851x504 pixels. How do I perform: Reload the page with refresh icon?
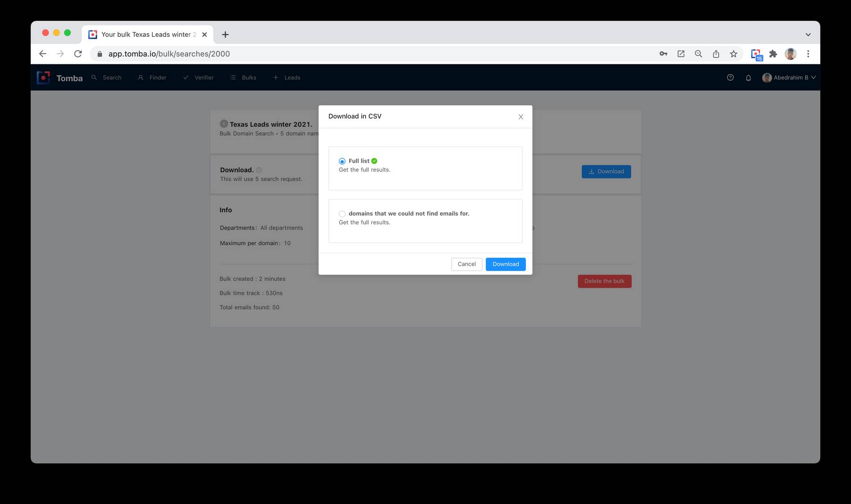tap(78, 54)
